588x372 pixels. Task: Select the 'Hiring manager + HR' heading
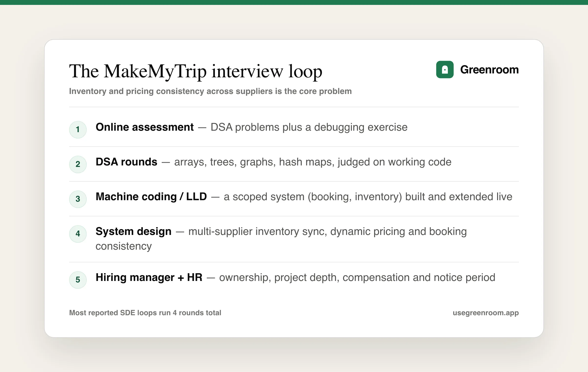tap(149, 277)
